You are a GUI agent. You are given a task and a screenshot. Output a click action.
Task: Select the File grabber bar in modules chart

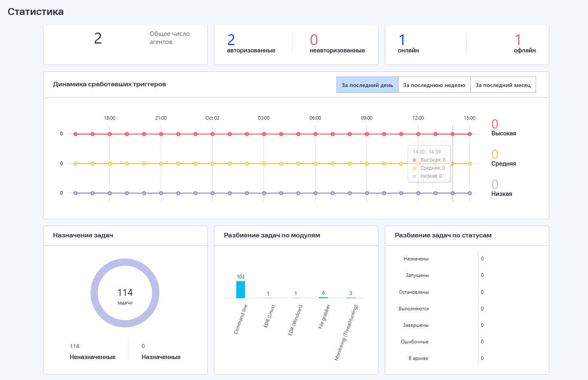[323, 297]
